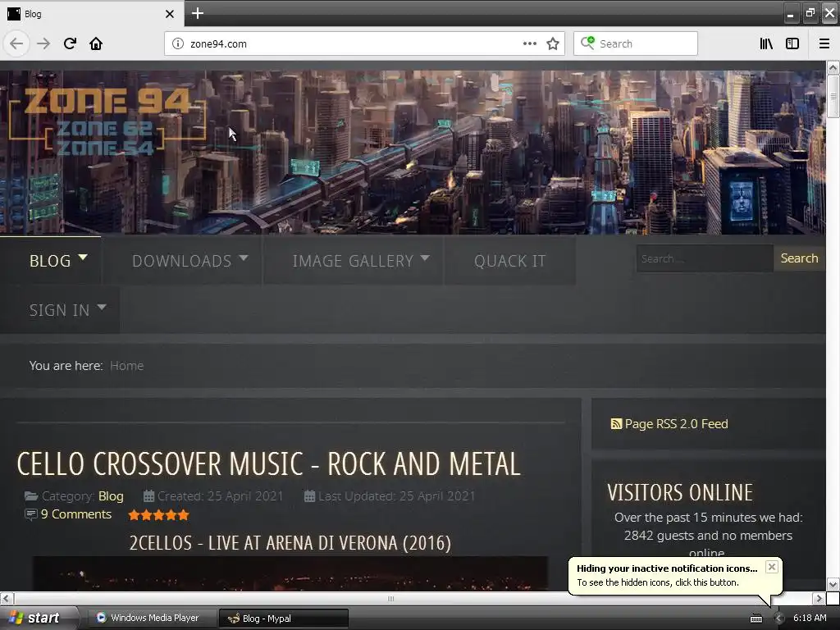Image resolution: width=840 pixels, height=630 pixels.
Task: Click the Page RSS feed icon
Action: click(x=616, y=424)
